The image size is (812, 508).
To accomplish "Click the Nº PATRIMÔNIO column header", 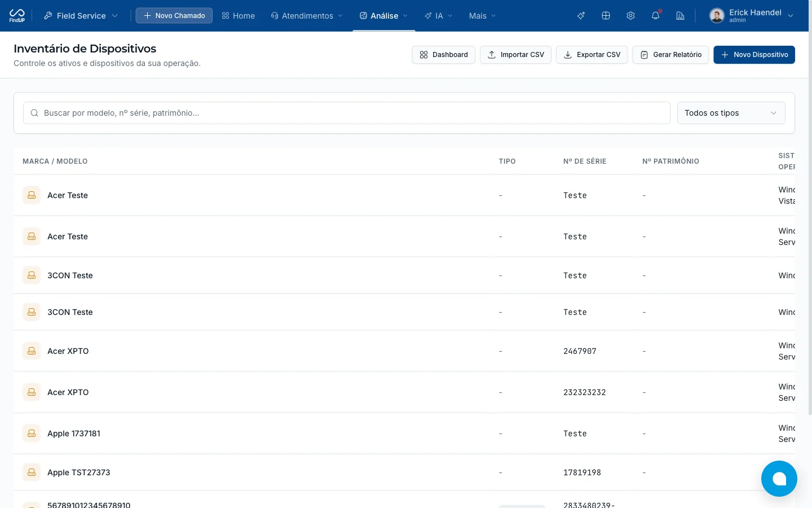I will point(670,161).
